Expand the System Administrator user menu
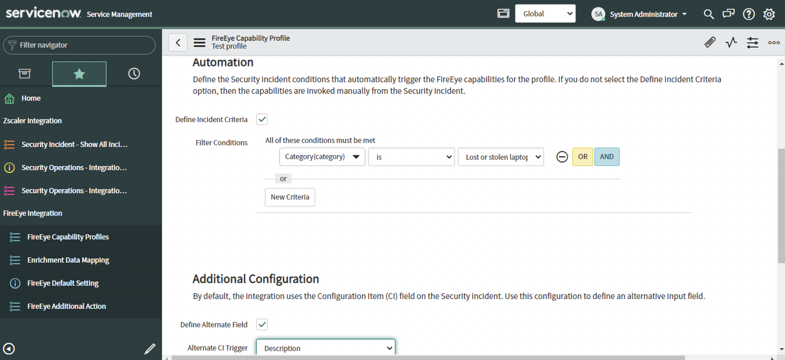Image resolution: width=785 pixels, height=360 pixels. pos(648,14)
